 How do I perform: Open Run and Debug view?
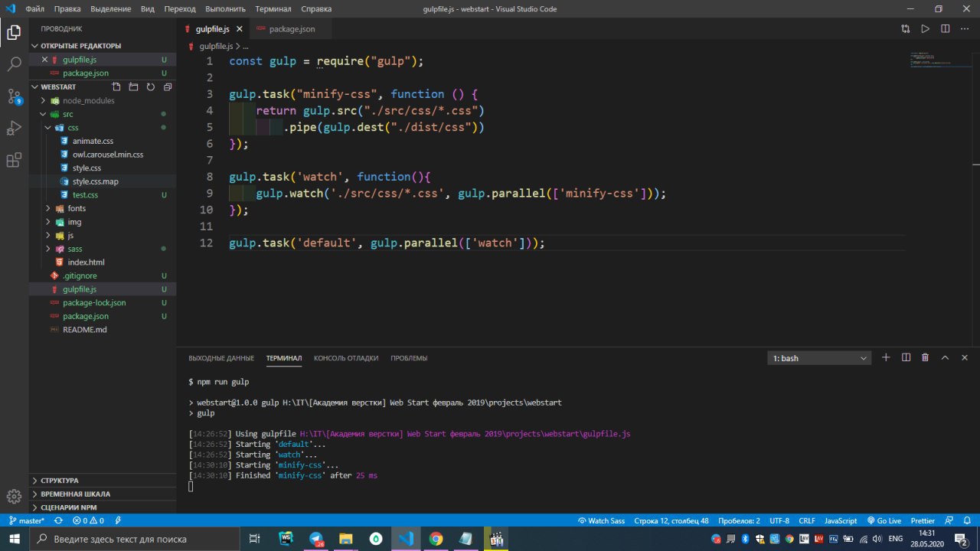[x=14, y=129]
